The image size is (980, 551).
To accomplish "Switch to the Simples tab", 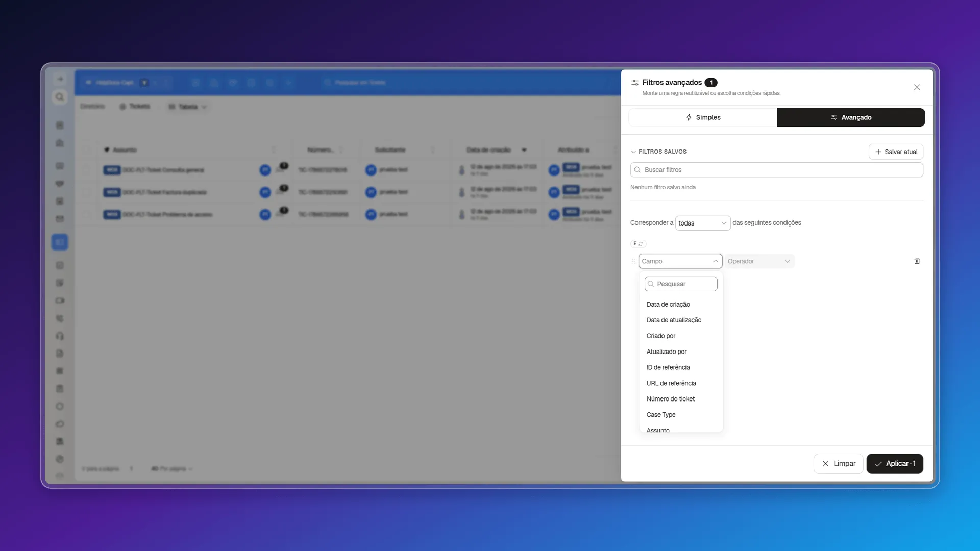I will (x=703, y=117).
